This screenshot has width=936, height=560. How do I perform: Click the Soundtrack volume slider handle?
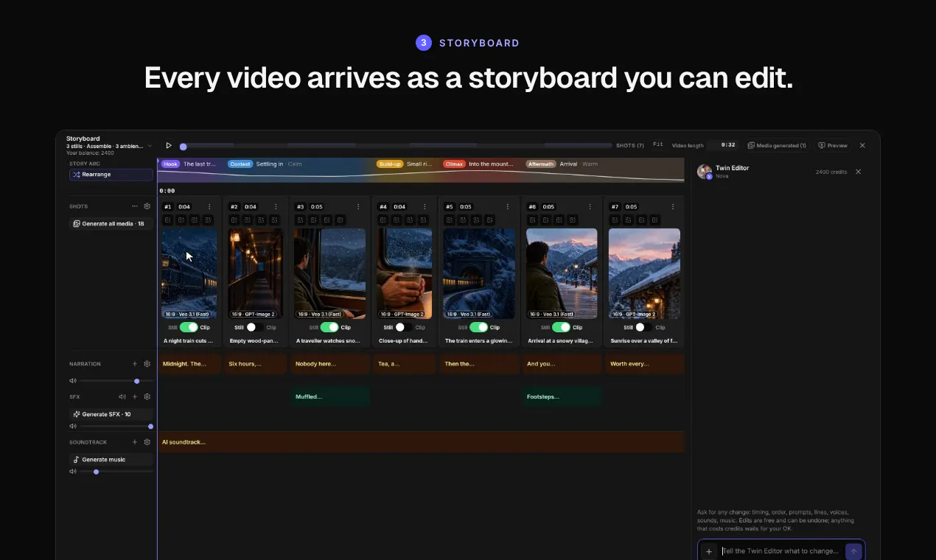coord(96,472)
